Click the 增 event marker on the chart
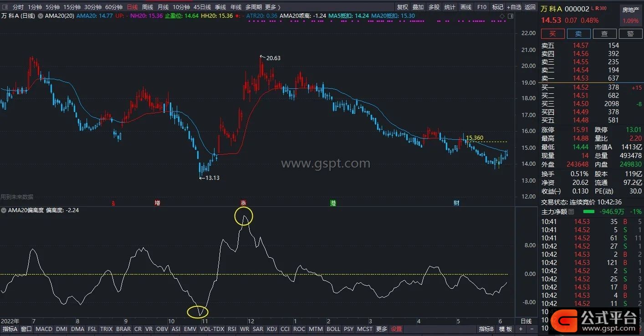The width and height of the screenshot is (644, 336). 157,203
